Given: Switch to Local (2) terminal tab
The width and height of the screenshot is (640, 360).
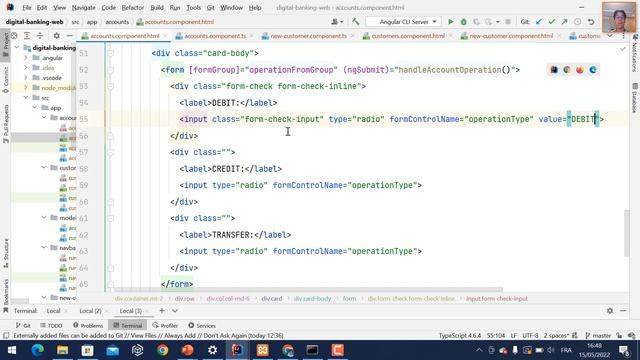Looking at the screenshot, I should (90, 311).
